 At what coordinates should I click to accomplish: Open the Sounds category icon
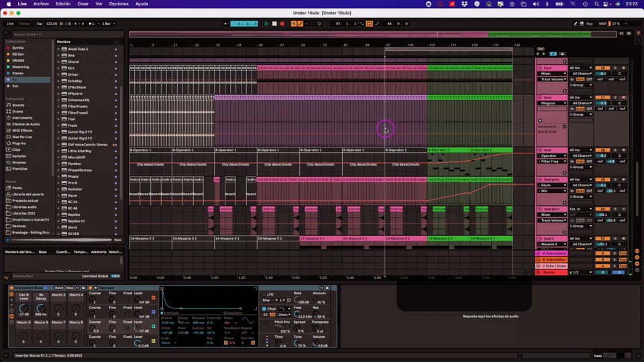click(8, 105)
